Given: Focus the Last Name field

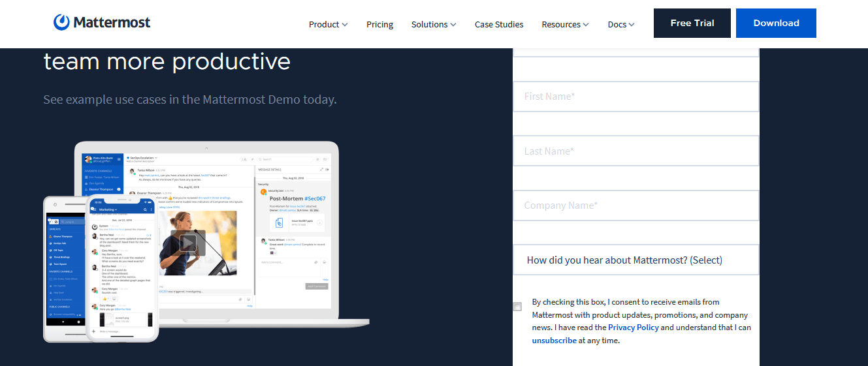Looking at the screenshot, I should click(x=636, y=151).
